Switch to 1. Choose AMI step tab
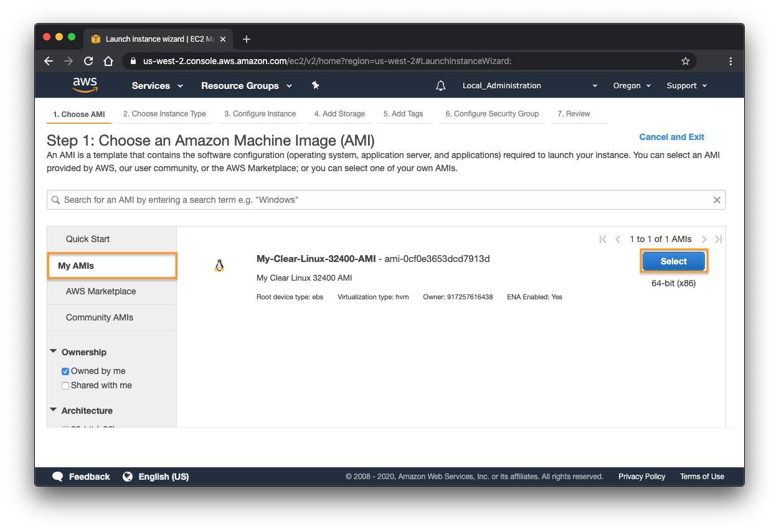Image resolution: width=779 pixels, height=532 pixels. pyautogui.click(x=79, y=114)
